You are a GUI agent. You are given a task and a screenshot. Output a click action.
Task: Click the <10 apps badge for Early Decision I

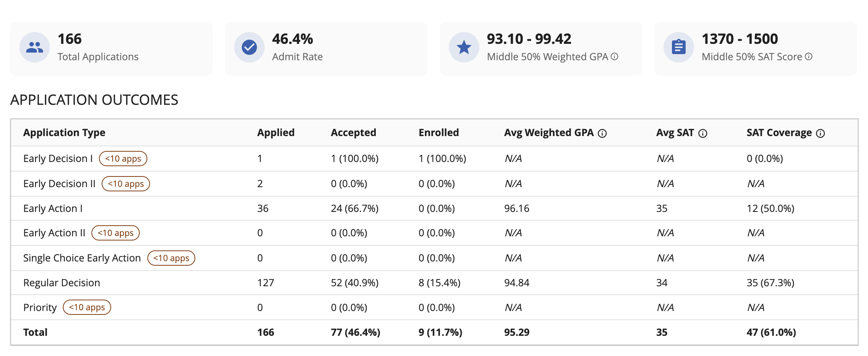point(123,159)
